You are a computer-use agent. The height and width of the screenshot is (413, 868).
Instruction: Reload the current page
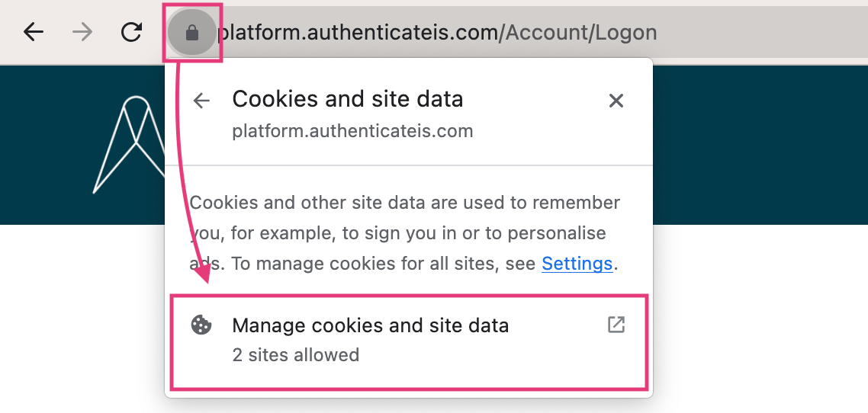(x=132, y=32)
